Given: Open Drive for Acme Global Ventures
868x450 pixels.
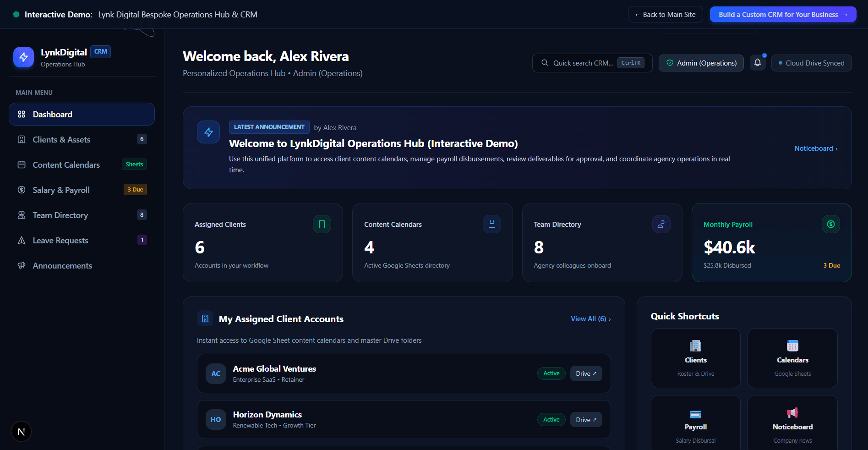Looking at the screenshot, I should [x=586, y=373].
